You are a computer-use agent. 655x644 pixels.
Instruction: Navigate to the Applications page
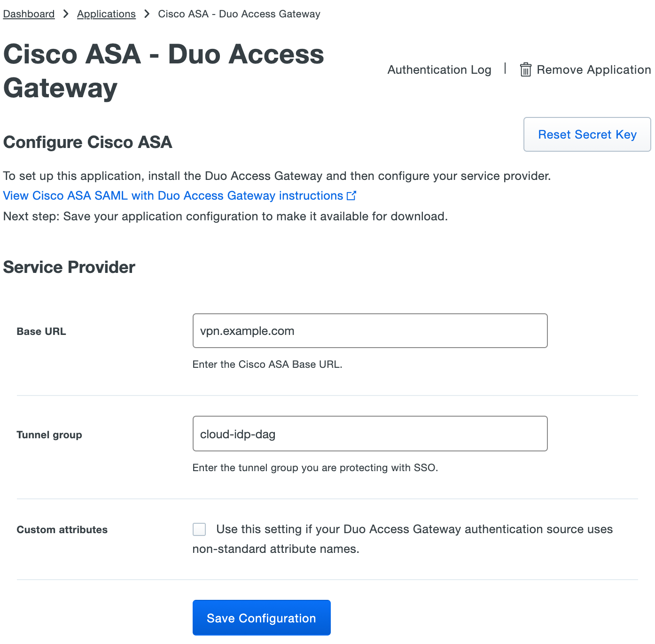pos(106,14)
